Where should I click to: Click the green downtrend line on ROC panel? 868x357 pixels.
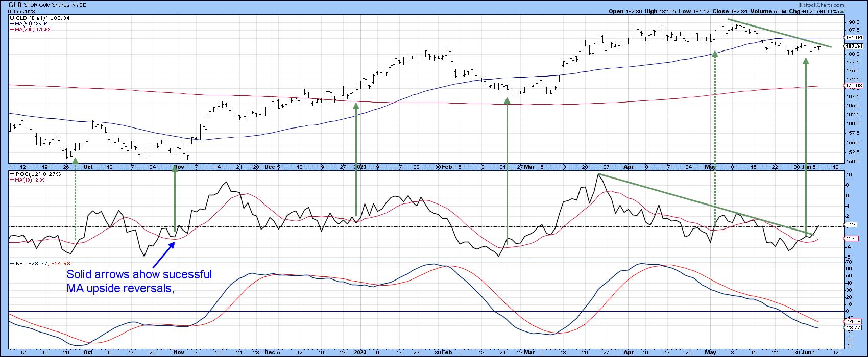tap(705, 204)
